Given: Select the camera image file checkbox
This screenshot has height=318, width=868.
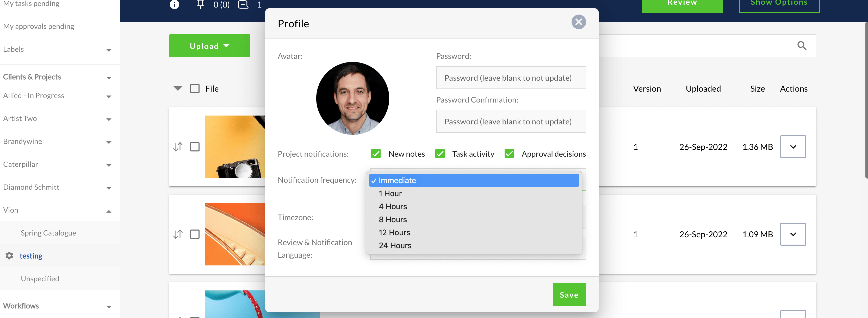Looking at the screenshot, I should point(195,147).
